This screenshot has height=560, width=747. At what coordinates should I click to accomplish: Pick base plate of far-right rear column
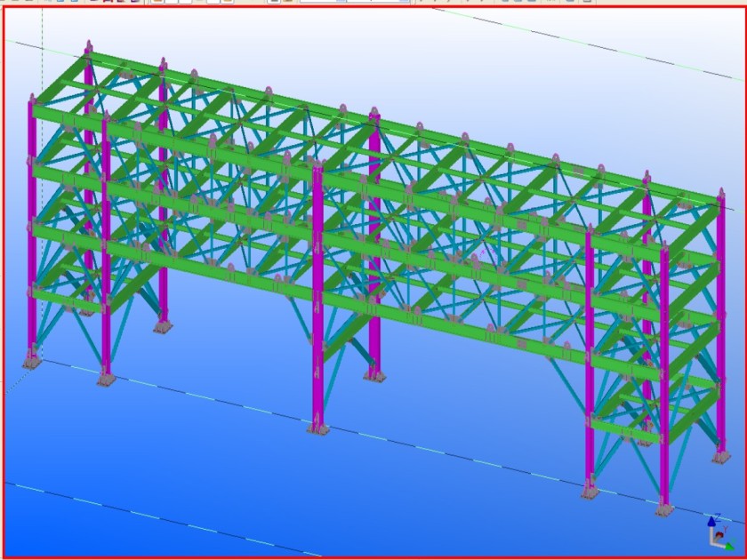coord(720,457)
